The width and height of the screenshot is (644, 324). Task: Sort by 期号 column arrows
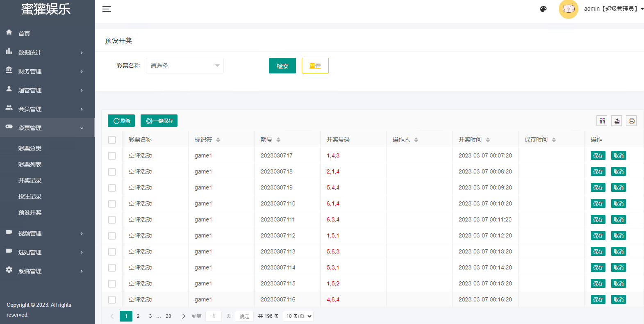(278, 140)
